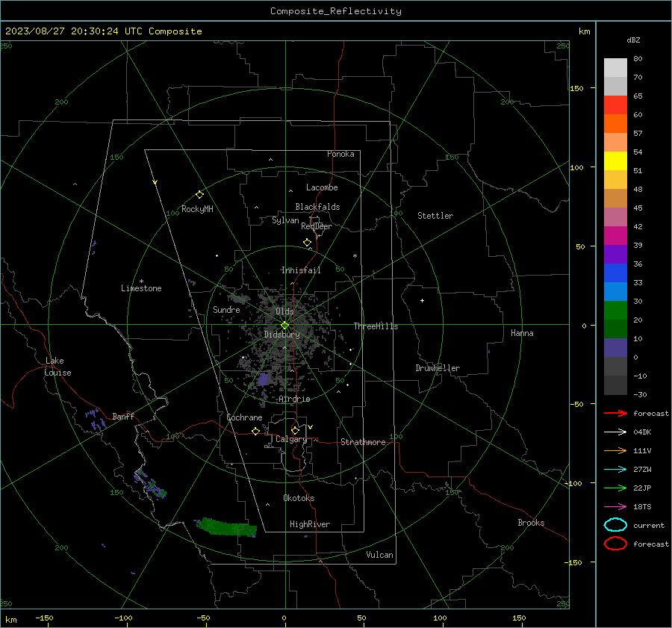Click the Sundre town label
This screenshot has height=628, width=672.
tap(226, 309)
